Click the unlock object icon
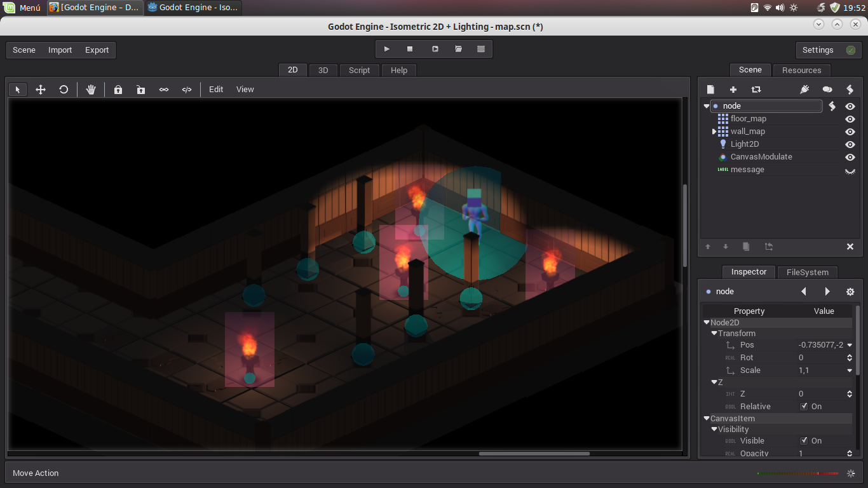 (x=140, y=90)
